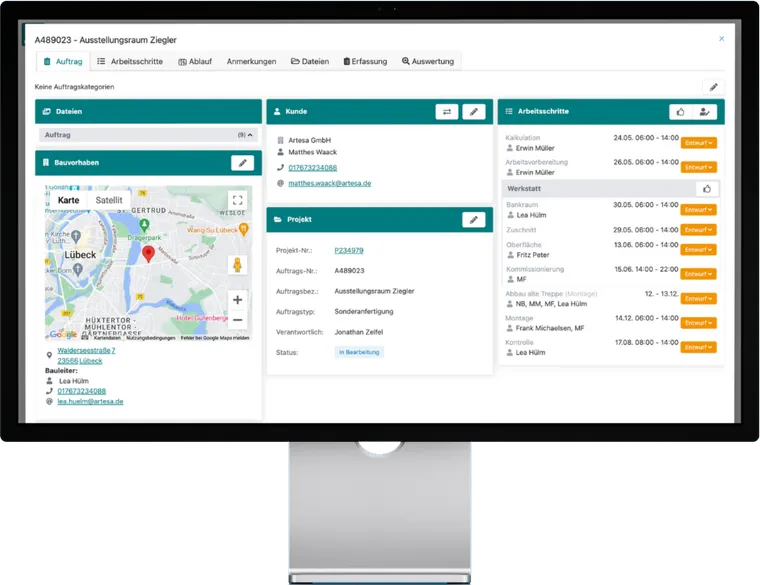The height and width of the screenshot is (585, 760).
Task: Click the Sonderanfertigung order type value
Action: tap(364, 312)
